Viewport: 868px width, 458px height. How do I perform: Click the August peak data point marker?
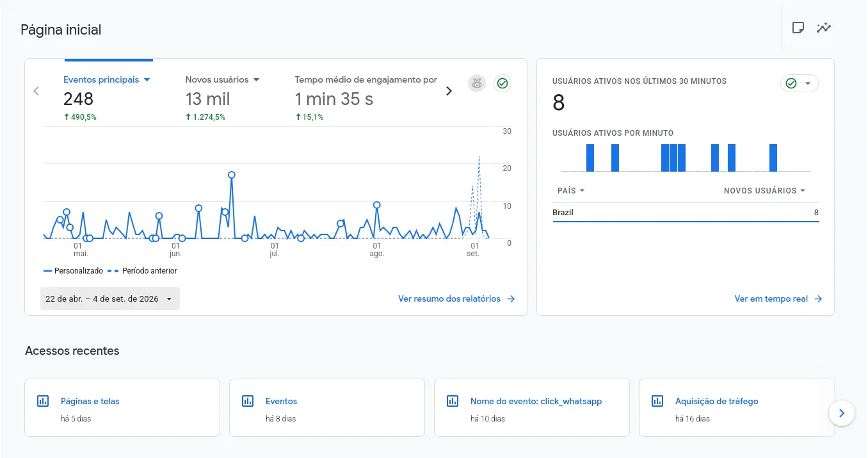coord(377,205)
